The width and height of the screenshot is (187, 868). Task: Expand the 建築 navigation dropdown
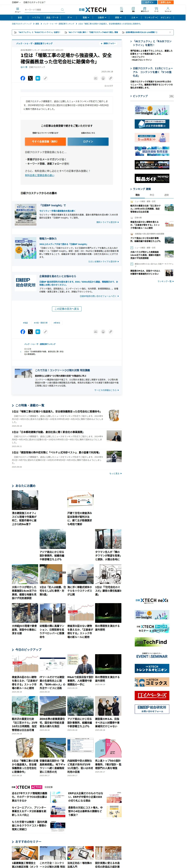(x=118, y=18)
